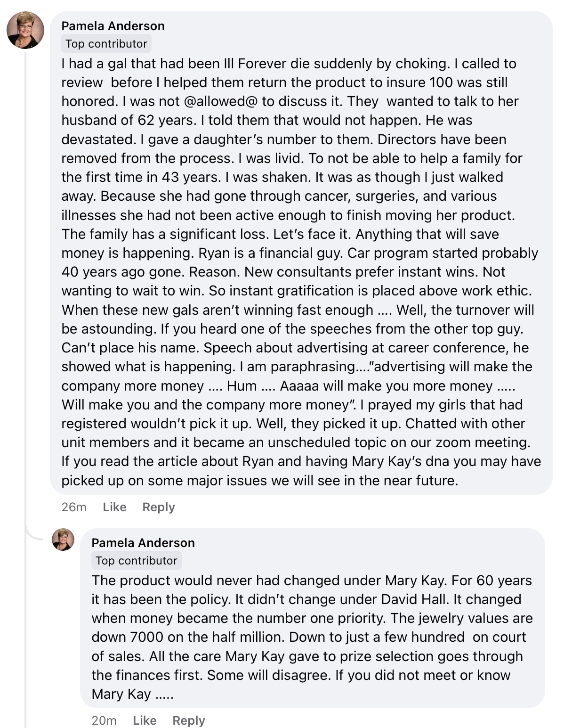Open Pamela Anderson's name on the reply

(143, 543)
